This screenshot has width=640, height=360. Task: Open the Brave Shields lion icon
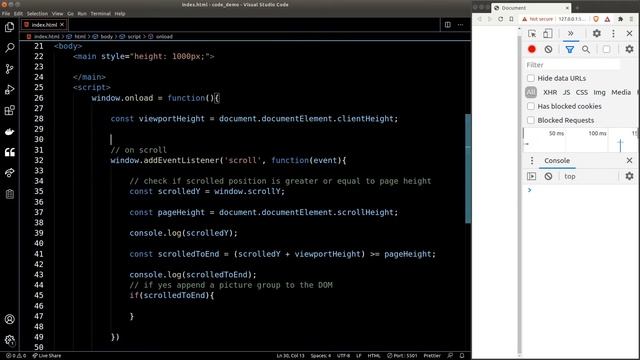(596, 19)
